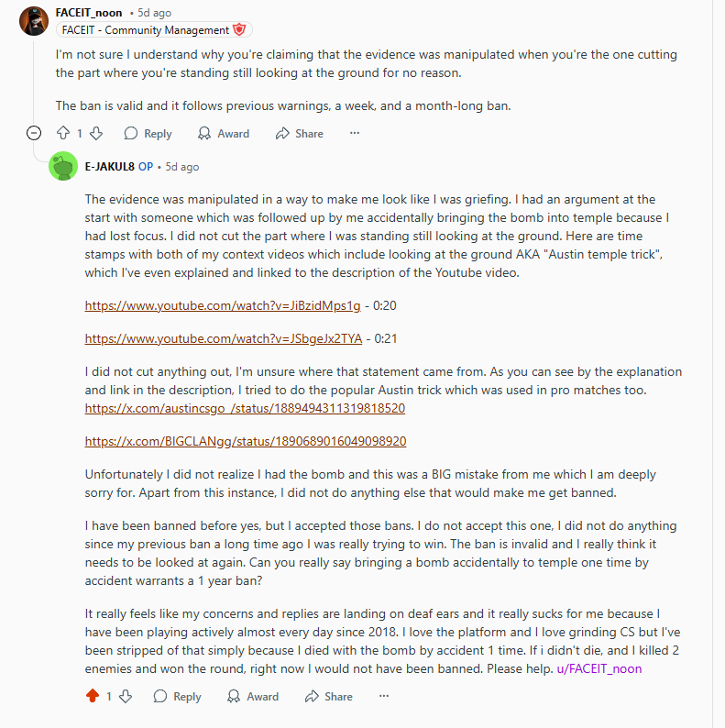Open the YouTube link ending JiBzidMps1g
The height and width of the screenshot is (728, 725).
223,305
